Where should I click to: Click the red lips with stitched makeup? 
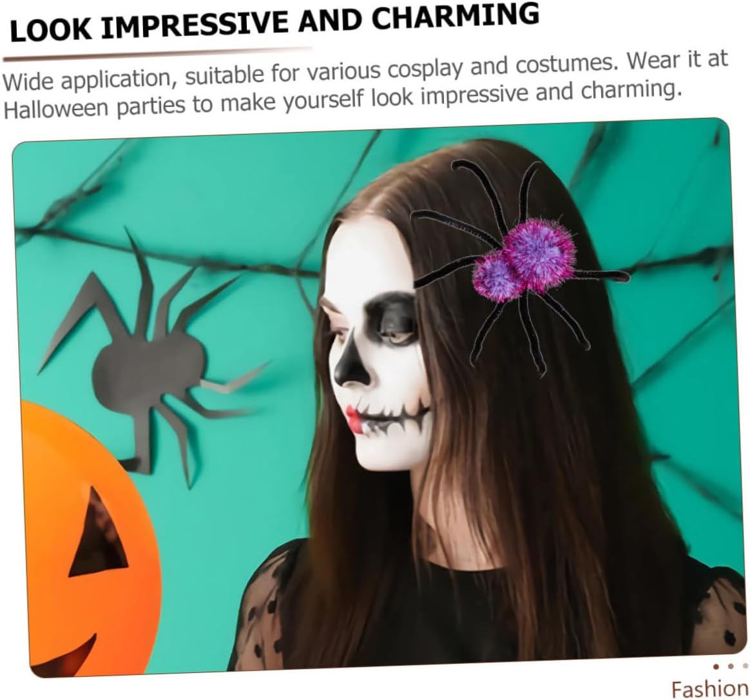point(355,420)
